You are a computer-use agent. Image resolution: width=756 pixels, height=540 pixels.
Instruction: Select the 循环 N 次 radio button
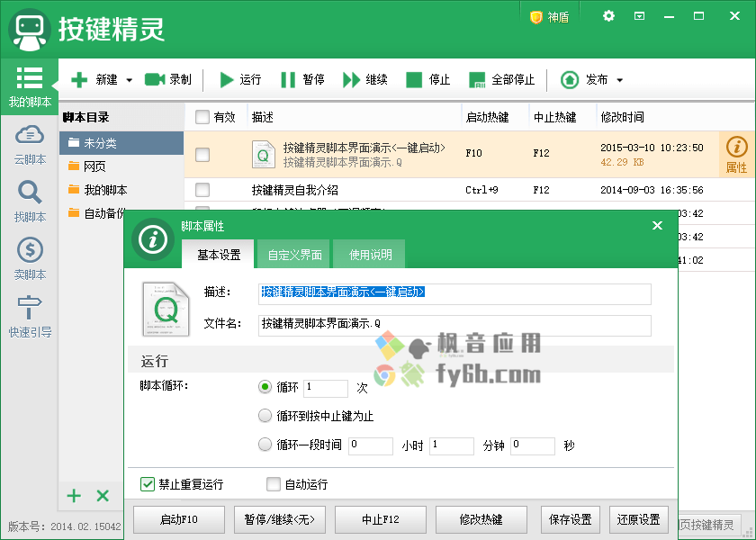tap(265, 387)
